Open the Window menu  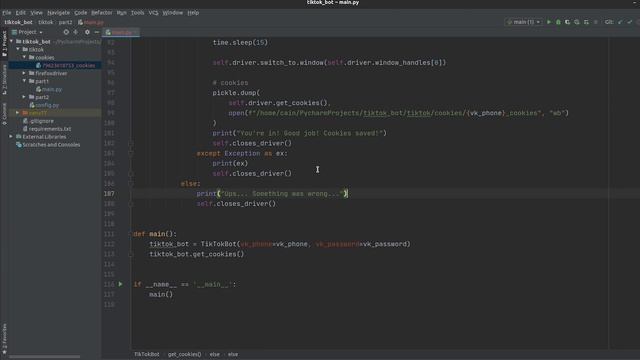click(173, 13)
